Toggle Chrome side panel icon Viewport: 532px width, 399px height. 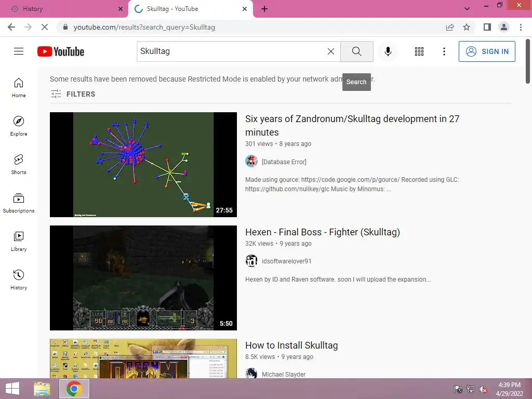click(x=487, y=27)
